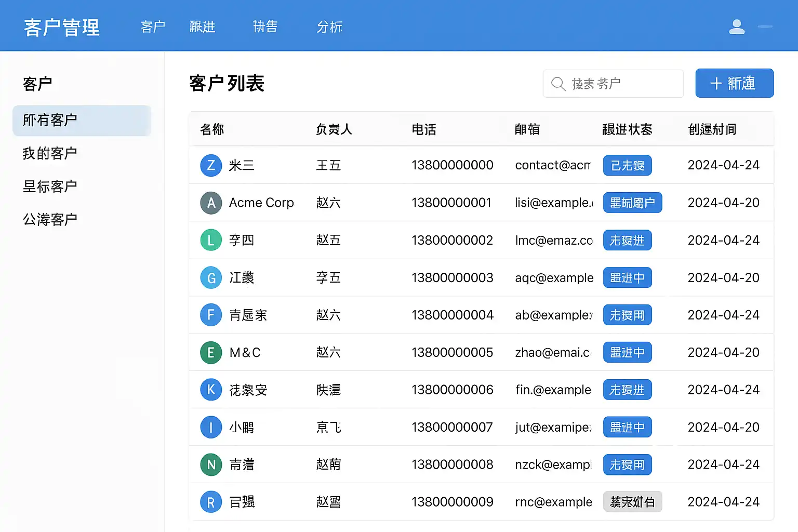Click the Acme Corp customer name
The width and height of the screenshot is (798, 532).
click(261, 203)
